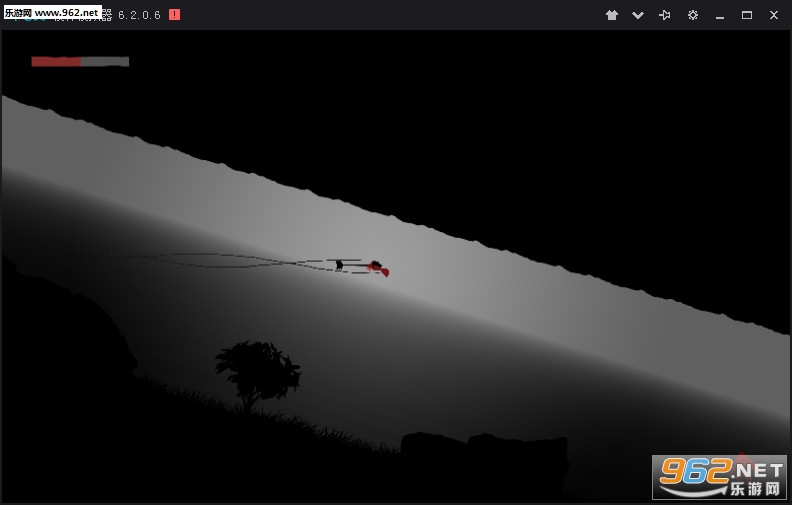Click the version number 6.2.0.6
This screenshot has height=505, width=792.
pos(139,15)
